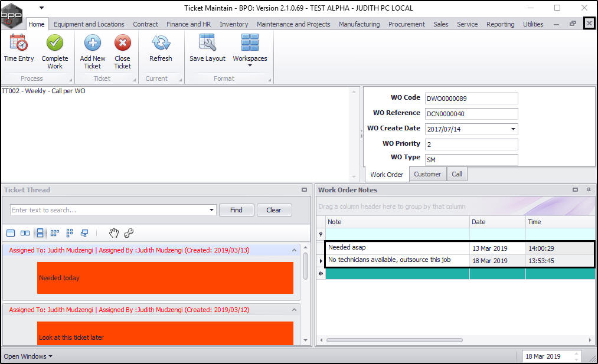Click the Close Ticket red icon
Screen dimensions: 598x364
[x=122, y=42]
